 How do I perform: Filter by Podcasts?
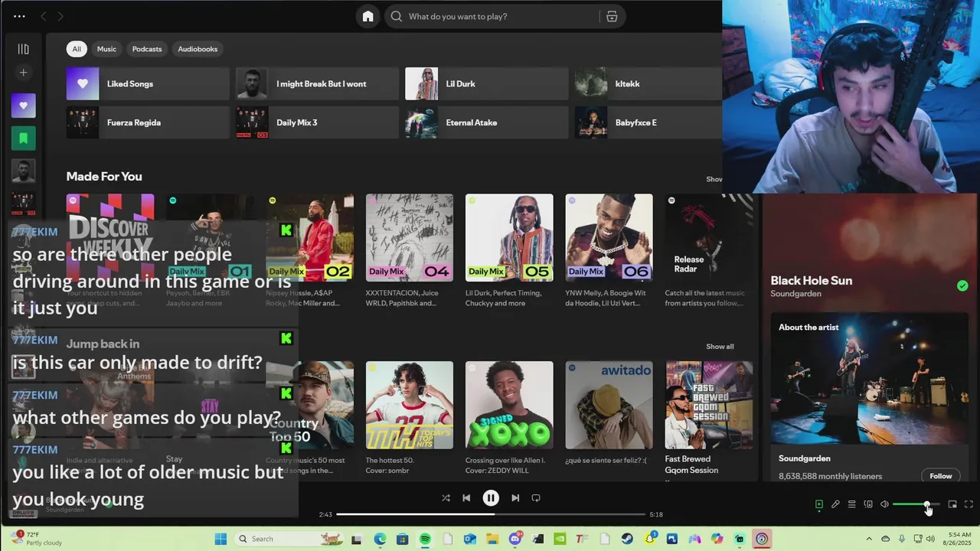(x=147, y=49)
